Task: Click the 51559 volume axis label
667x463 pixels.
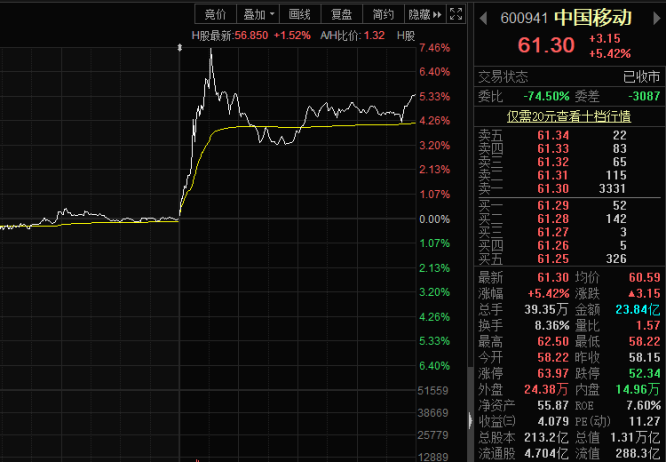Action: click(x=433, y=391)
